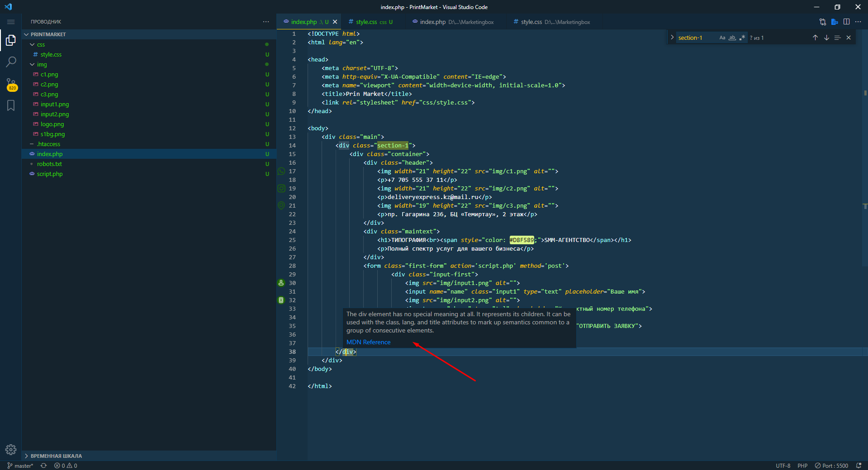
Task: Toggle Match Whole Word in find box
Action: coord(732,38)
